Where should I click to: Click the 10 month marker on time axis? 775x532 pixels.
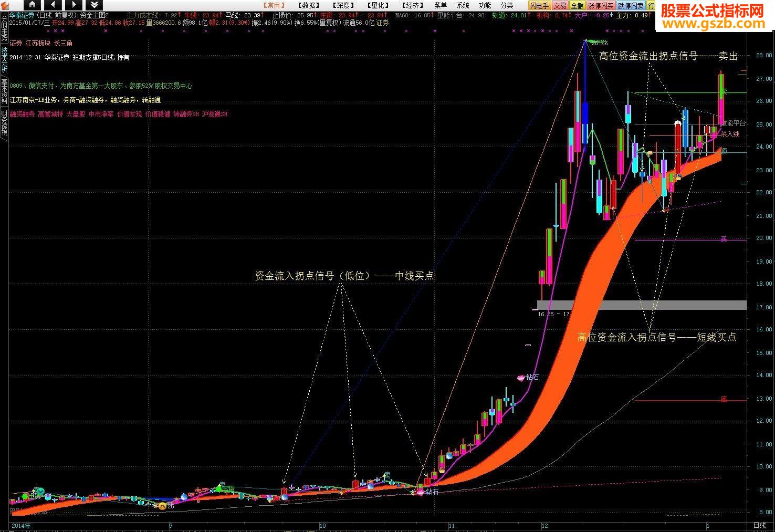tap(322, 525)
